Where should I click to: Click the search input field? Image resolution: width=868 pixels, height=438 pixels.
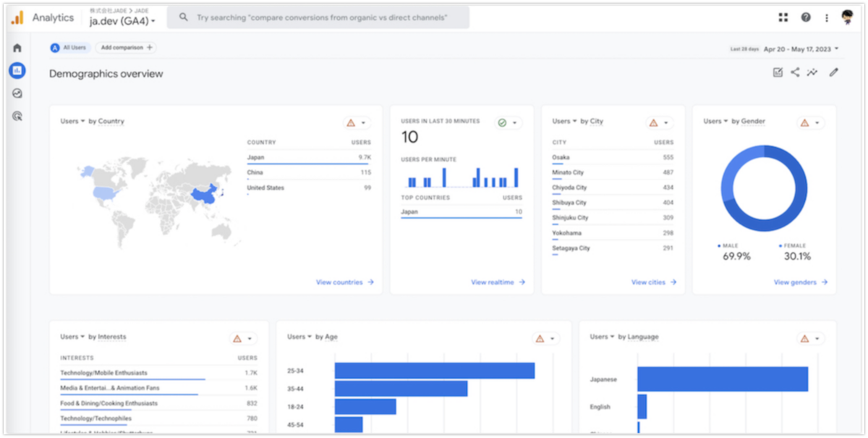point(318,17)
